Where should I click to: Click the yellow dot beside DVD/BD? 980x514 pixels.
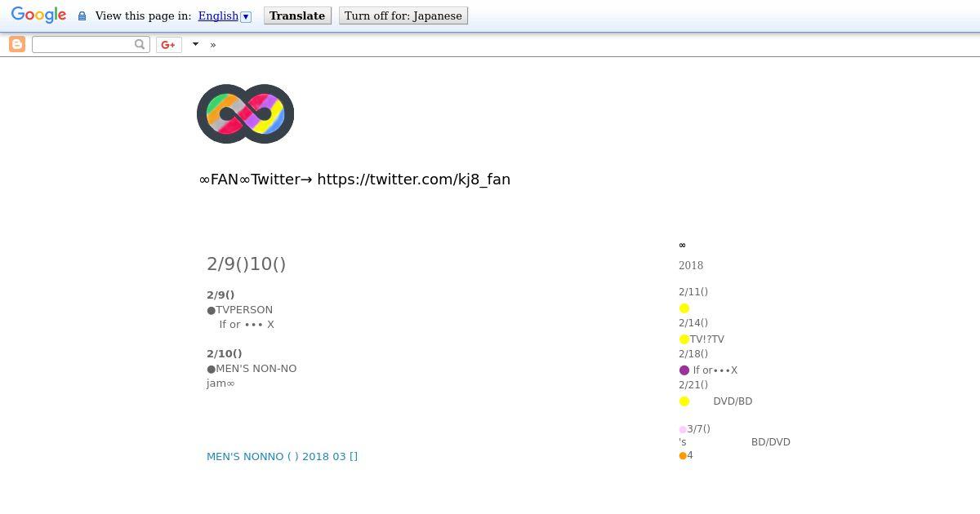point(684,401)
